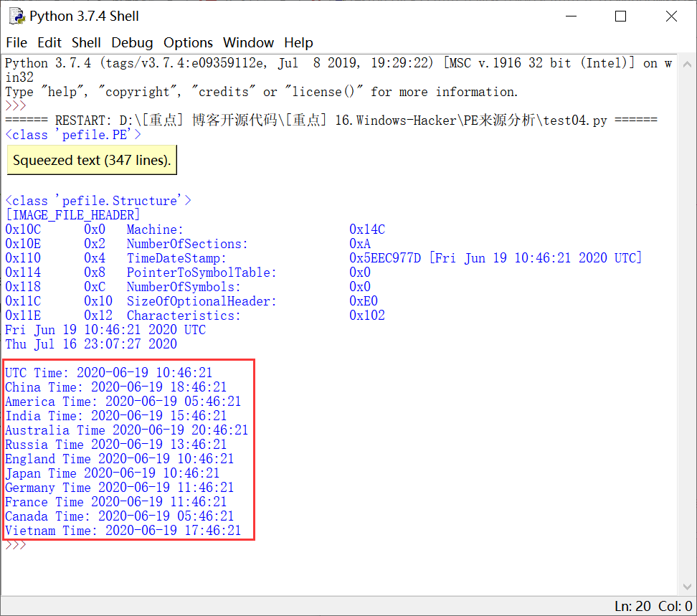Click the line "<class 'pefile.PE'>"
The height and width of the screenshot is (616, 697).
[73, 135]
